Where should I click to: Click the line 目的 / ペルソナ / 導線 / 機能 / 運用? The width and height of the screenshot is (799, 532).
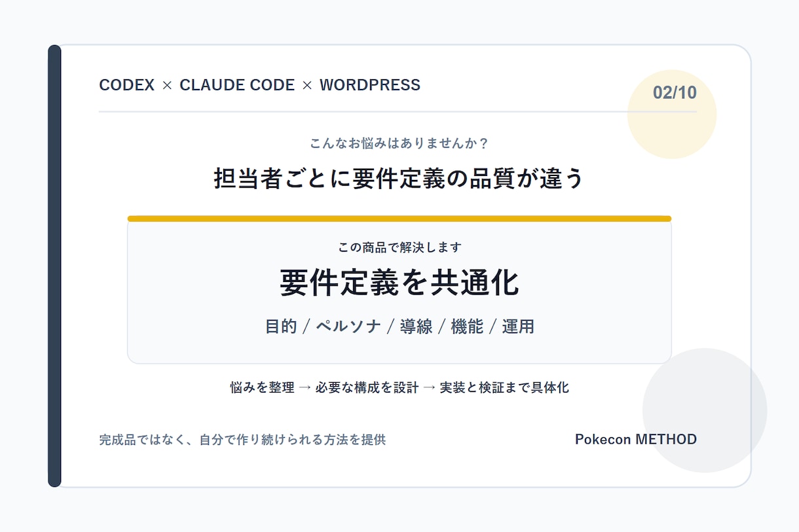click(x=399, y=327)
